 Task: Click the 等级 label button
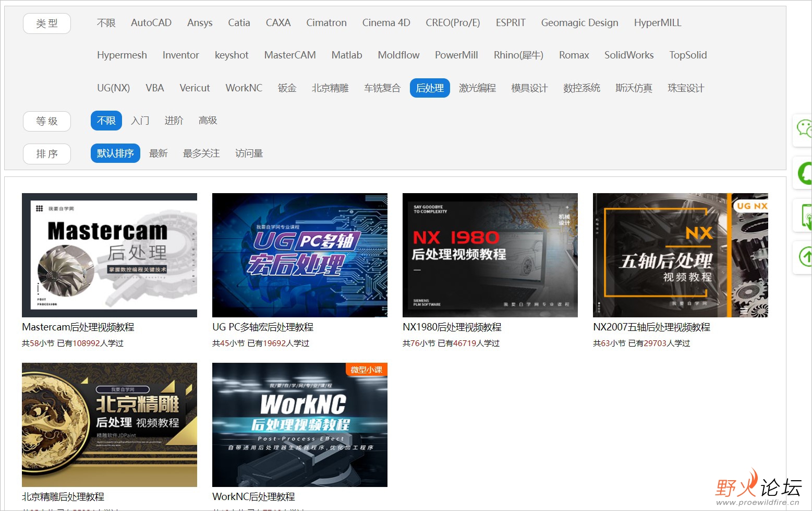[x=47, y=121]
